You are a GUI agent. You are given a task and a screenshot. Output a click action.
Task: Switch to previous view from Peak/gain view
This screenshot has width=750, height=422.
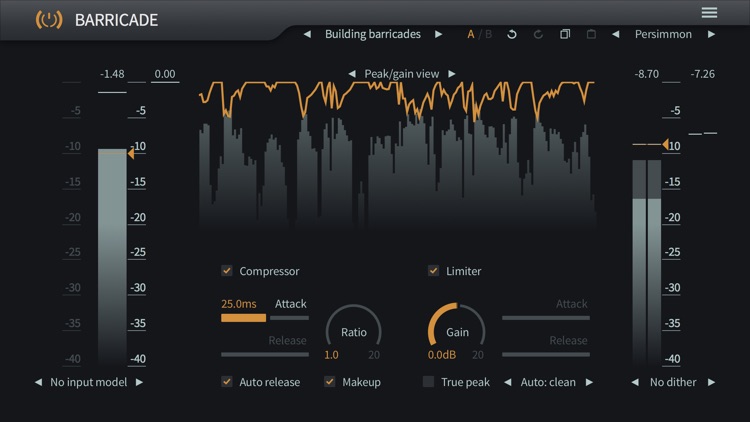coord(352,74)
